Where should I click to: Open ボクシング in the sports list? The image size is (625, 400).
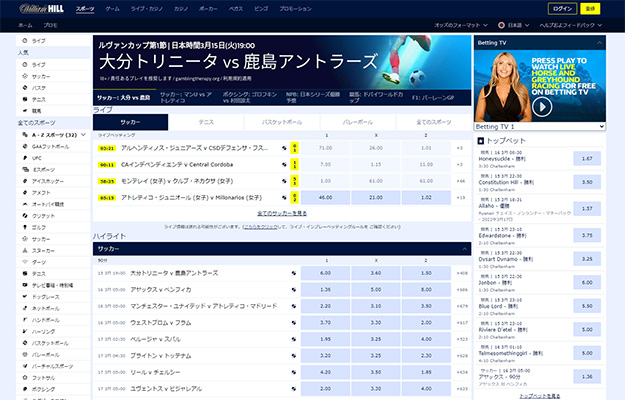pyautogui.click(x=43, y=389)
